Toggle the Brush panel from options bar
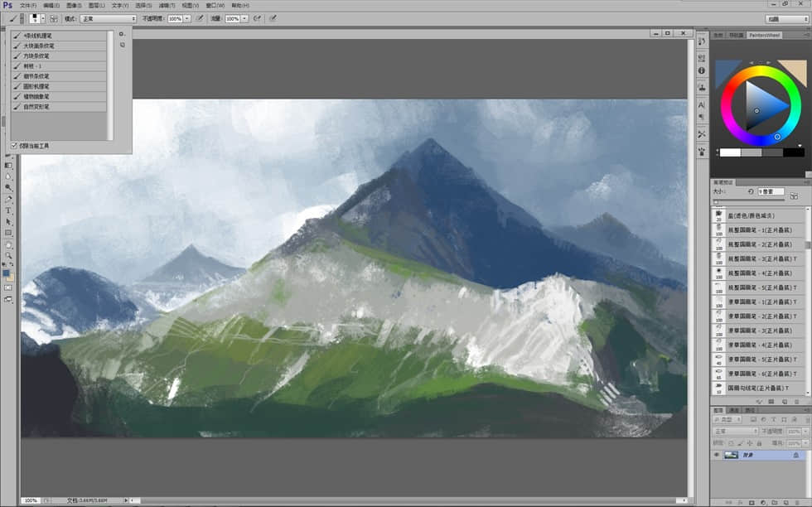The image size is (812, 507). pyautogui.click(x=54, y=19)
